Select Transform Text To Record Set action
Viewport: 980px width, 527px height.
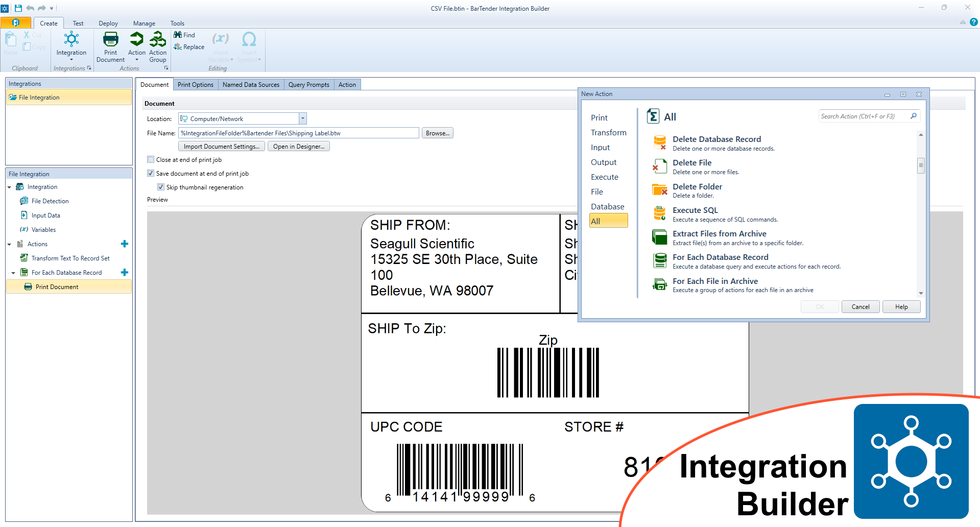(70, 258)
